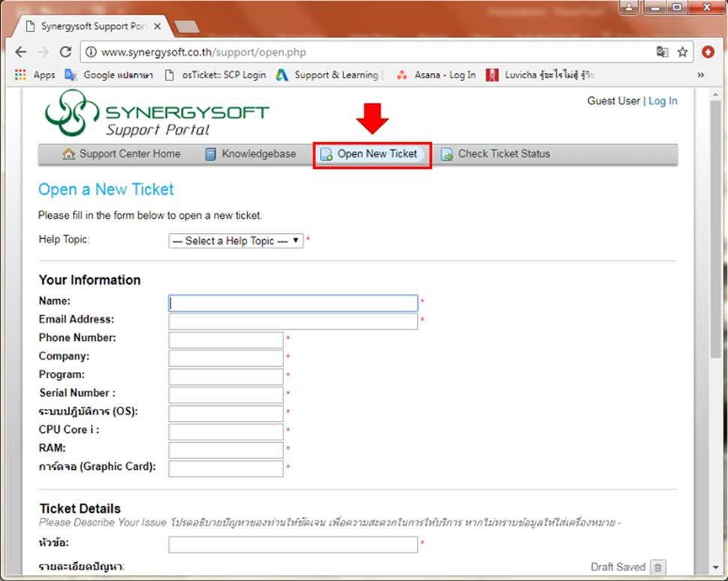
Task: Reload the page with the refresh icon
Action: 65,53
